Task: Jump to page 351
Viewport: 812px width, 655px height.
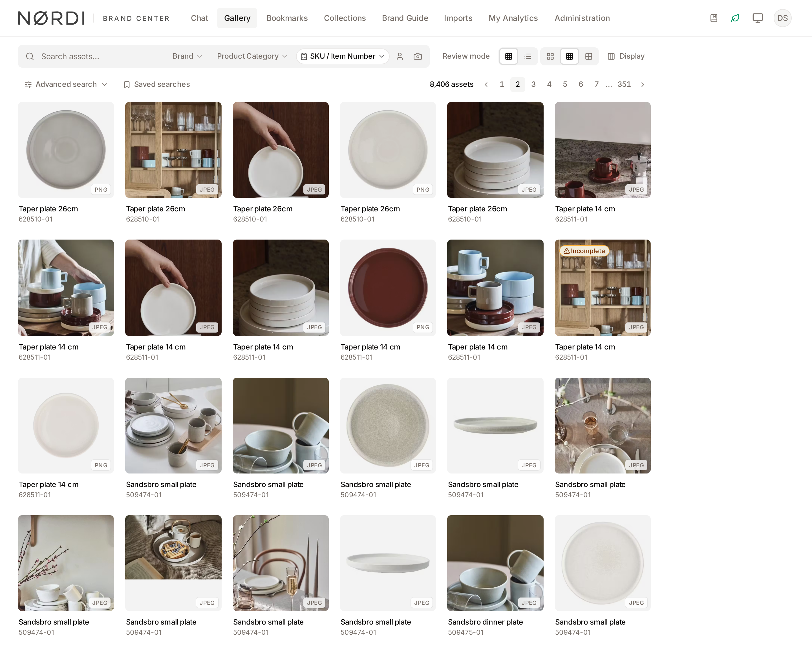Action: coord(624,85)
